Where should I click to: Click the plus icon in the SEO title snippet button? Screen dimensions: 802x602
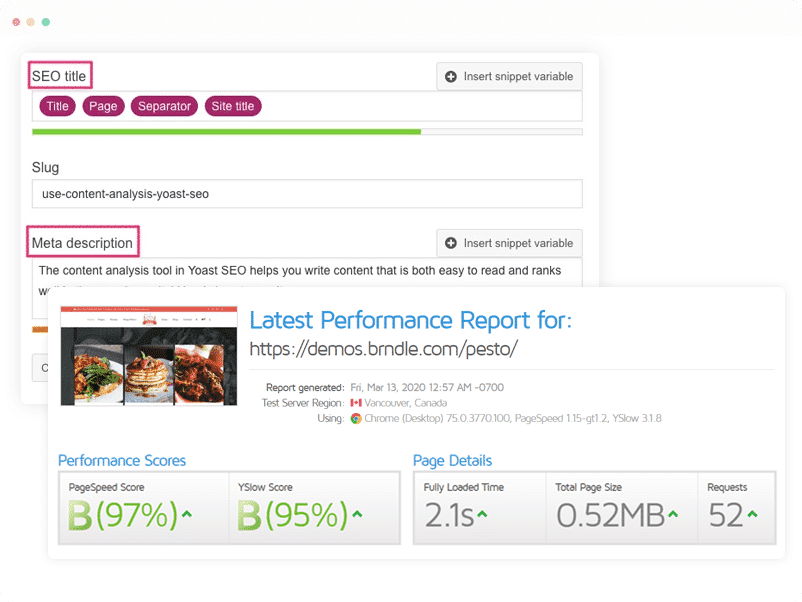(x=451, y=77)
